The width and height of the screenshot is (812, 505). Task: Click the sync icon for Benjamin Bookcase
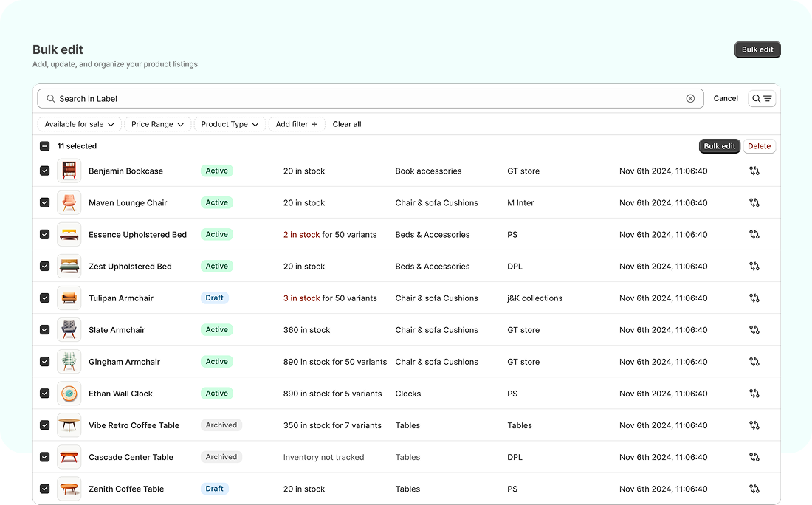click(x=754, y=171)
